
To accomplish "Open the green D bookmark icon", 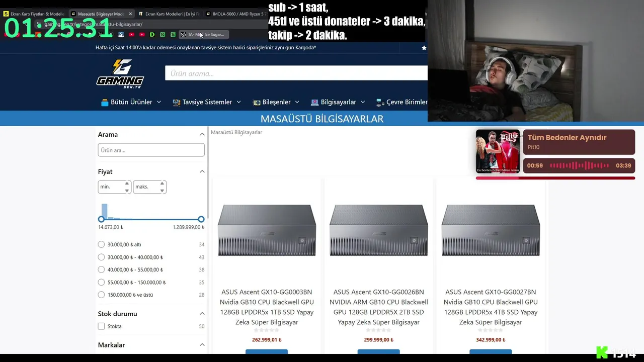I will [x=152, y=35].
